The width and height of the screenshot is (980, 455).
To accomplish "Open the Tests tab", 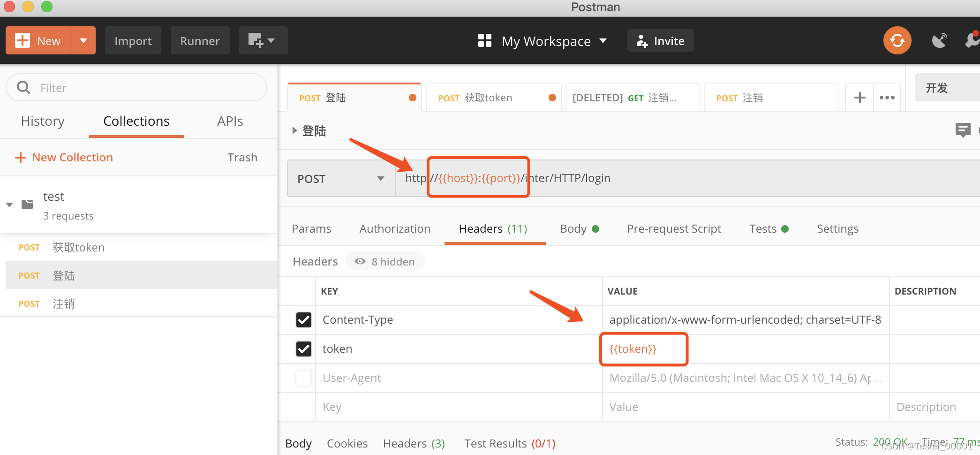I will point(769,228).
